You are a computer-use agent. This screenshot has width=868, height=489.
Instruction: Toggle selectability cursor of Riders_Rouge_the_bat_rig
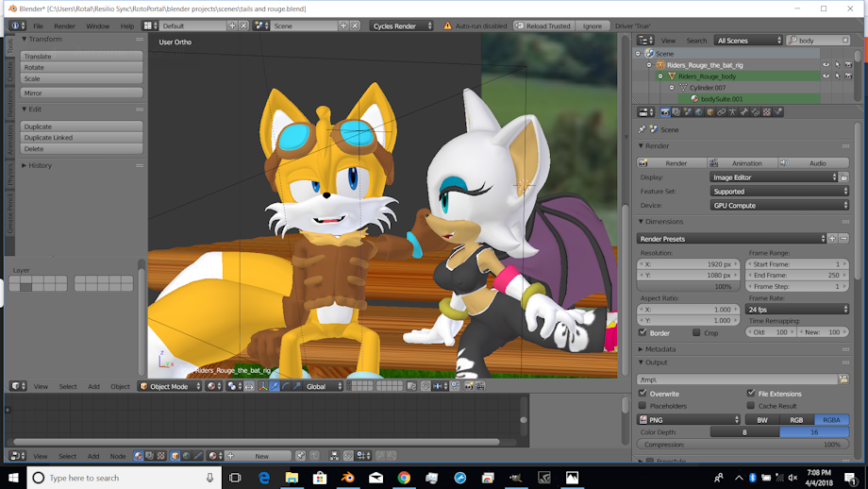pos(837,65)
